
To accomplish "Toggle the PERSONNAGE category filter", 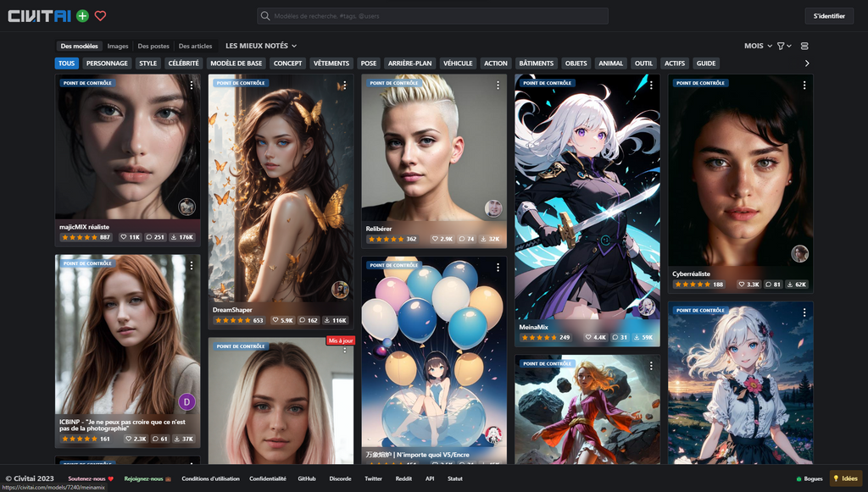I will click(x=107, y=64).
